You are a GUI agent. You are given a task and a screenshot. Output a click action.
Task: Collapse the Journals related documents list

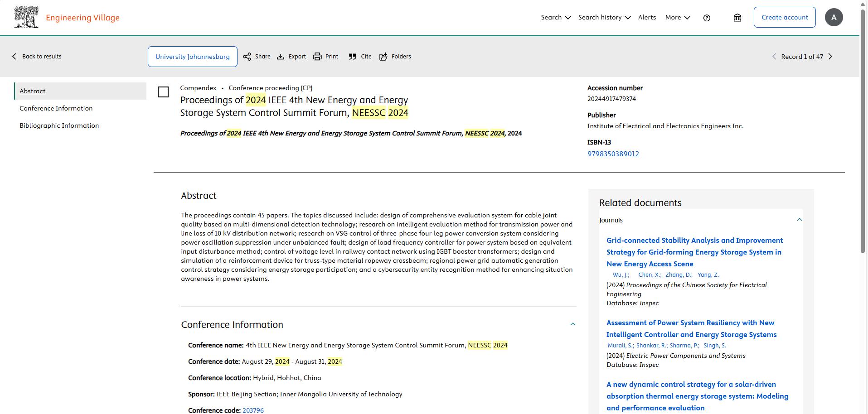[799, 220]
